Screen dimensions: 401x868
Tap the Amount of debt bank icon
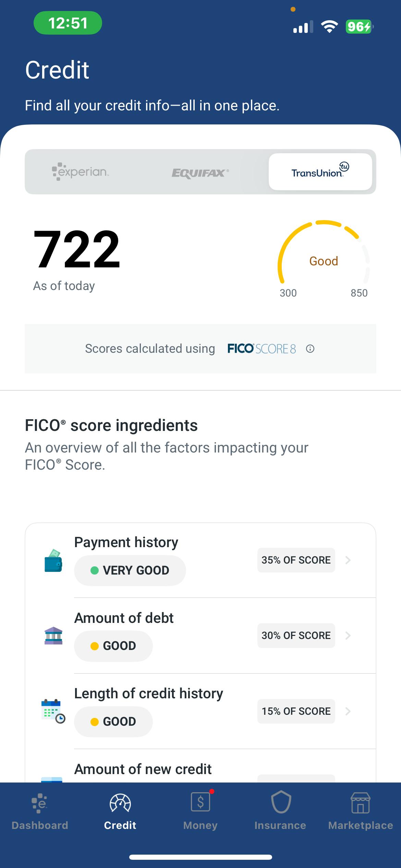coord(53,636)
